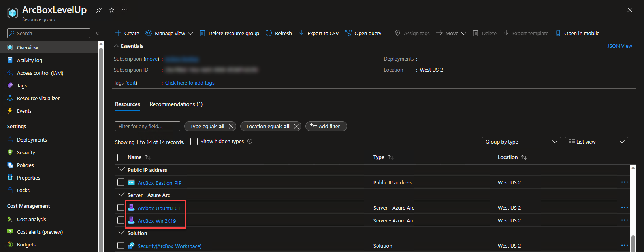Open the Move dropdown
The height and width of the screenshot is (252, 644).
pos(451,33)
